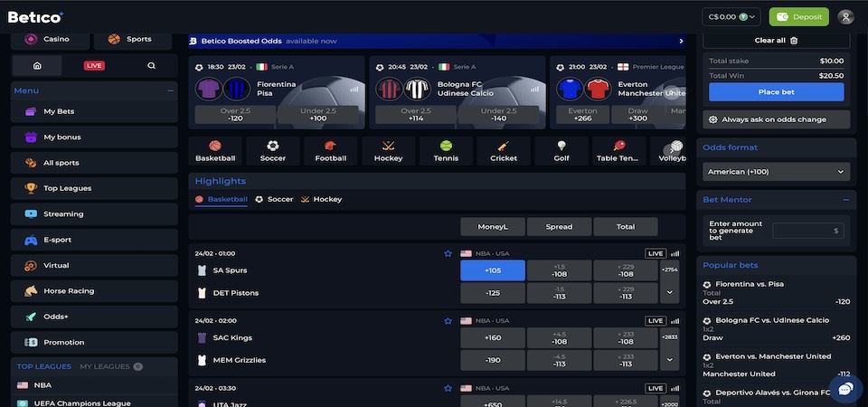Viewport: 868px width, 407px height.
Task: Open All sports menu item
Action: (x=94, y=163)
